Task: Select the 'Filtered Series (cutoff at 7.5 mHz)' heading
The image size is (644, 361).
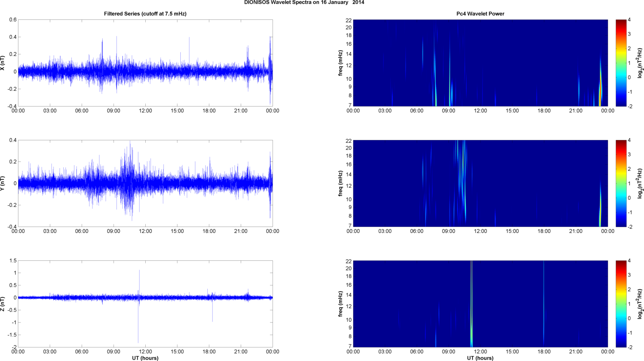Action: pyautogui.click(x=145, y=14)
